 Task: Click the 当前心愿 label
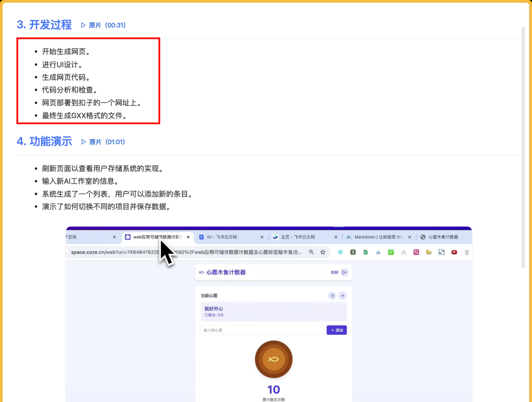209,296
